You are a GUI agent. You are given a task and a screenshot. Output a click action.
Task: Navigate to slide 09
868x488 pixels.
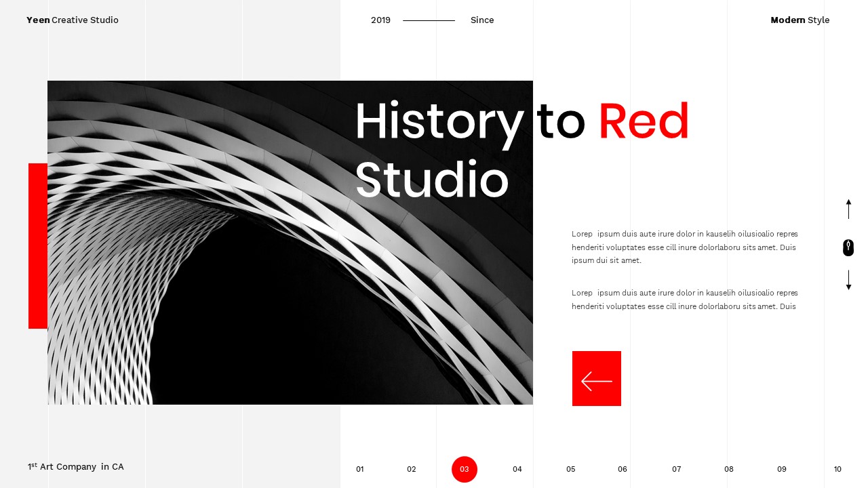(x=781, y=469)
